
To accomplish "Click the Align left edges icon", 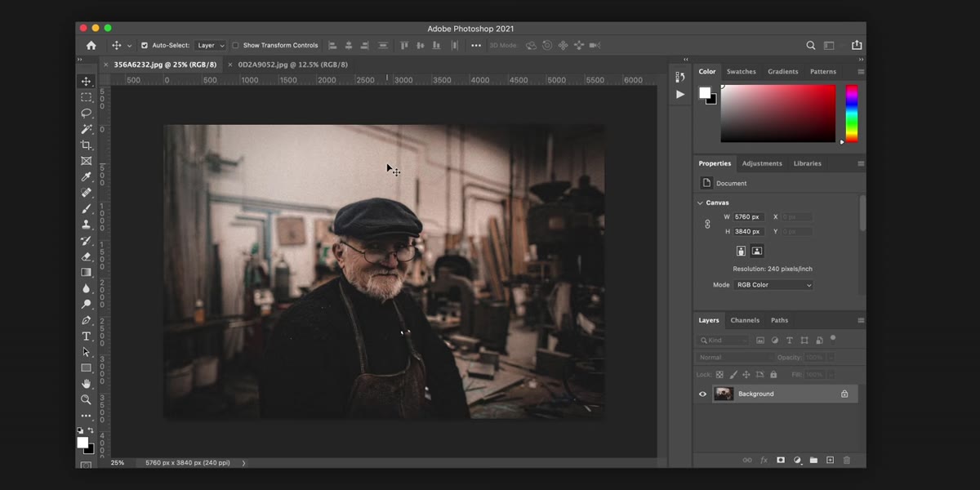I will click(332, 46).
